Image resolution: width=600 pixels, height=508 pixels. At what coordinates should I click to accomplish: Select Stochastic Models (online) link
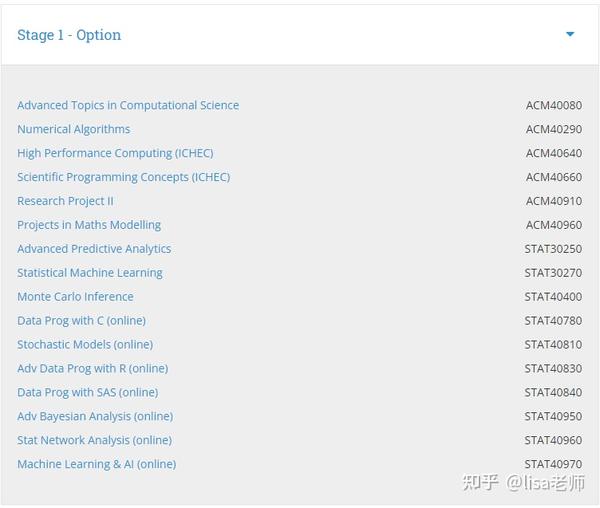click(85, 345)
